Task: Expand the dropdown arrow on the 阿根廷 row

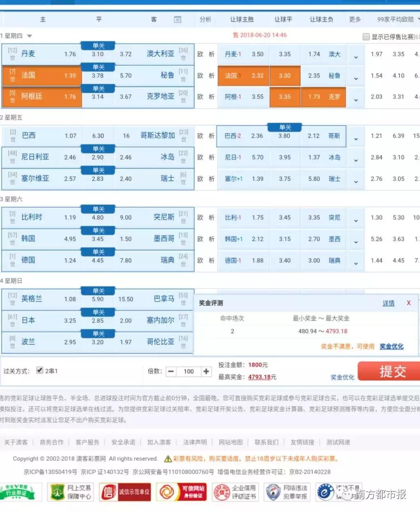Action: 355,99
